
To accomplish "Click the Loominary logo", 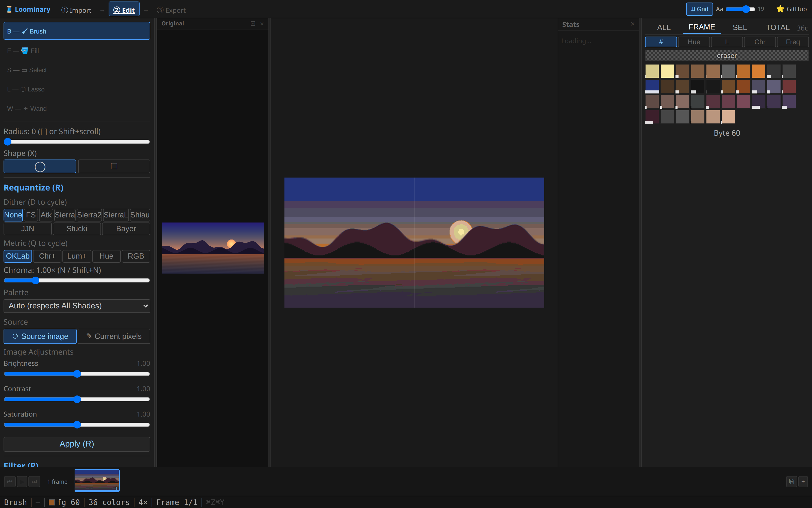I will [x=28, y=9].
